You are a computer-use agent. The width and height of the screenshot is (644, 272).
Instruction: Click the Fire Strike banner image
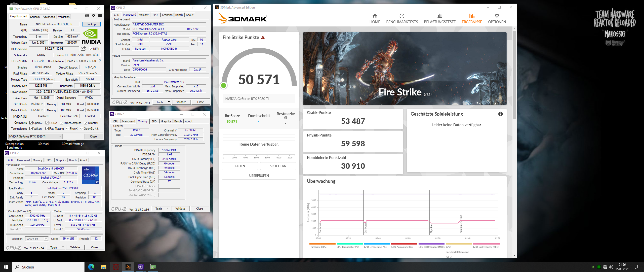405,69
